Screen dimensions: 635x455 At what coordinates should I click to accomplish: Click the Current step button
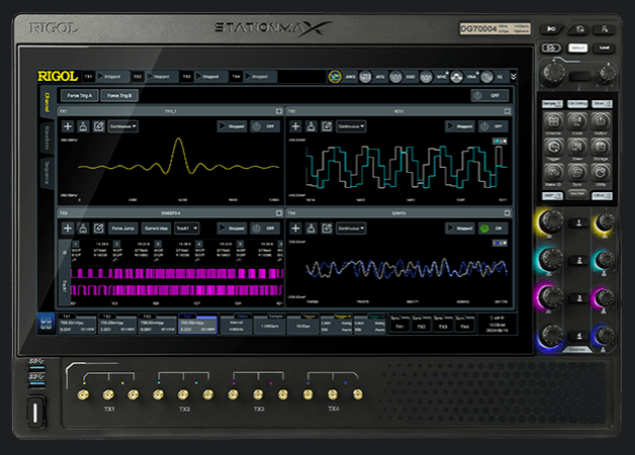tap(156, 228)
